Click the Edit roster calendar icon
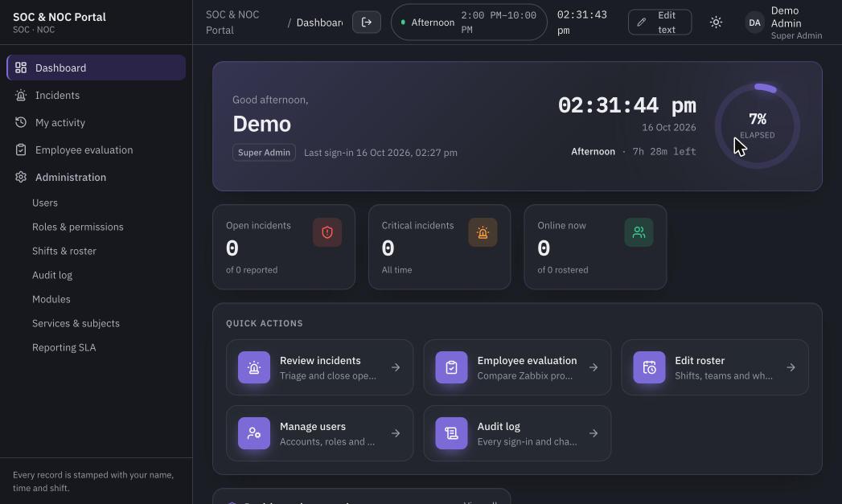842x504 pixels. pyautogui.click(x=649, y=367)
